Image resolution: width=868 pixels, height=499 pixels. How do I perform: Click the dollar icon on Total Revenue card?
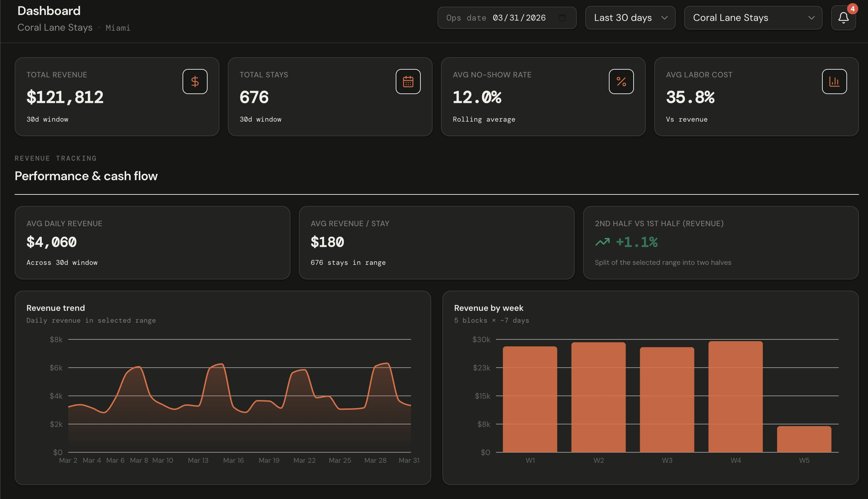click(194, 81)
